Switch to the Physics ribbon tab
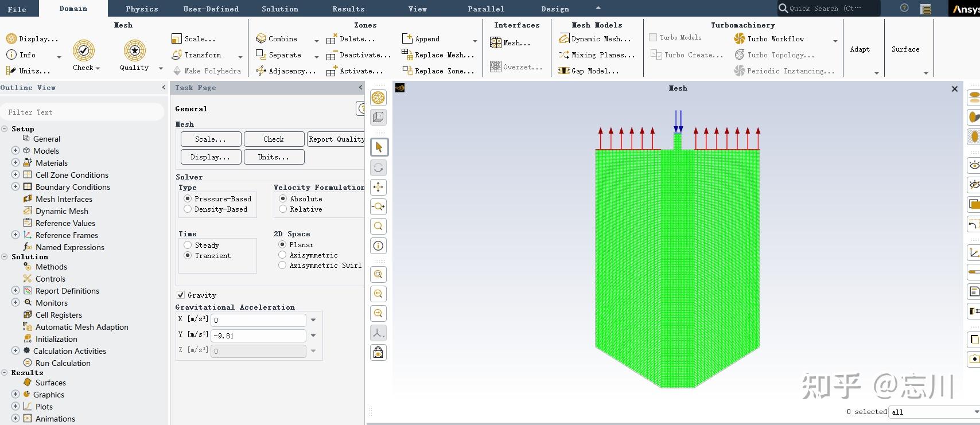The width and height of the screenshot is (980, 425). 142,9
